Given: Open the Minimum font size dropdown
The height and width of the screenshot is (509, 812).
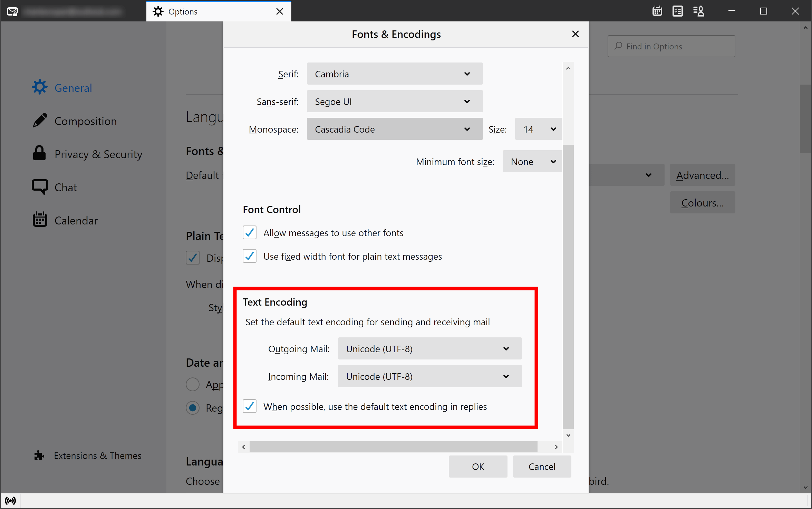Looking at the screenshot, I should pos(532,162).
